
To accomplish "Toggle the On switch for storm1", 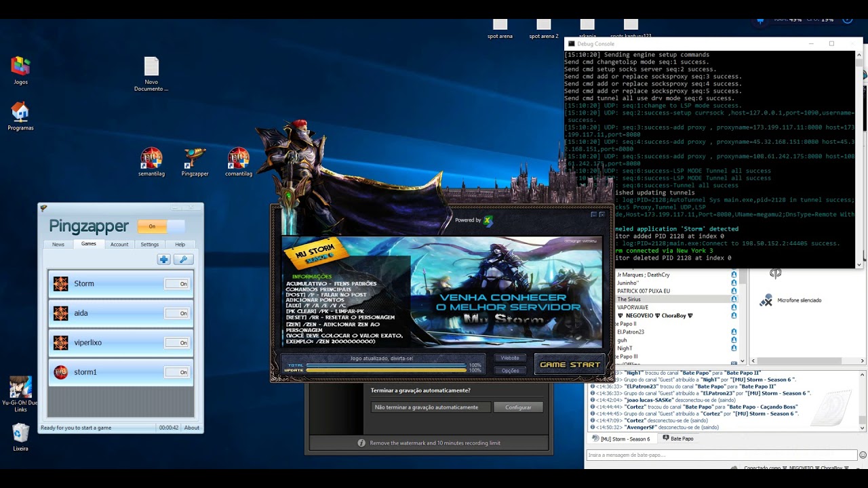I will pos(176,372).
